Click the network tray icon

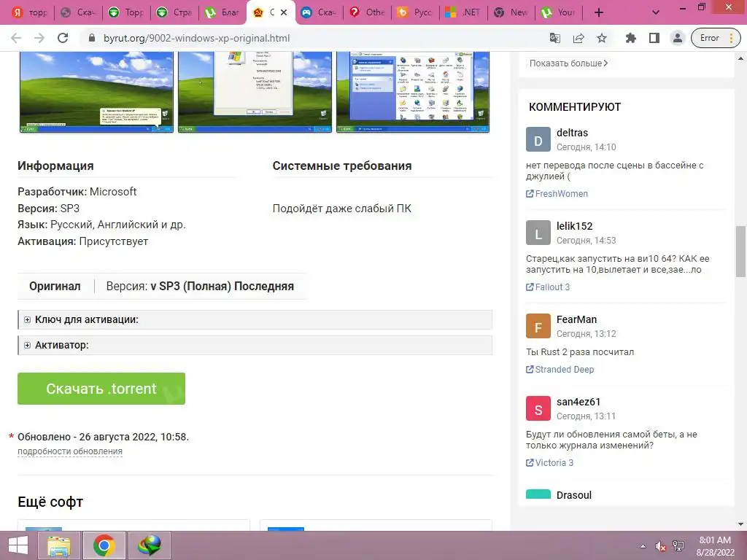coord(678,546)
